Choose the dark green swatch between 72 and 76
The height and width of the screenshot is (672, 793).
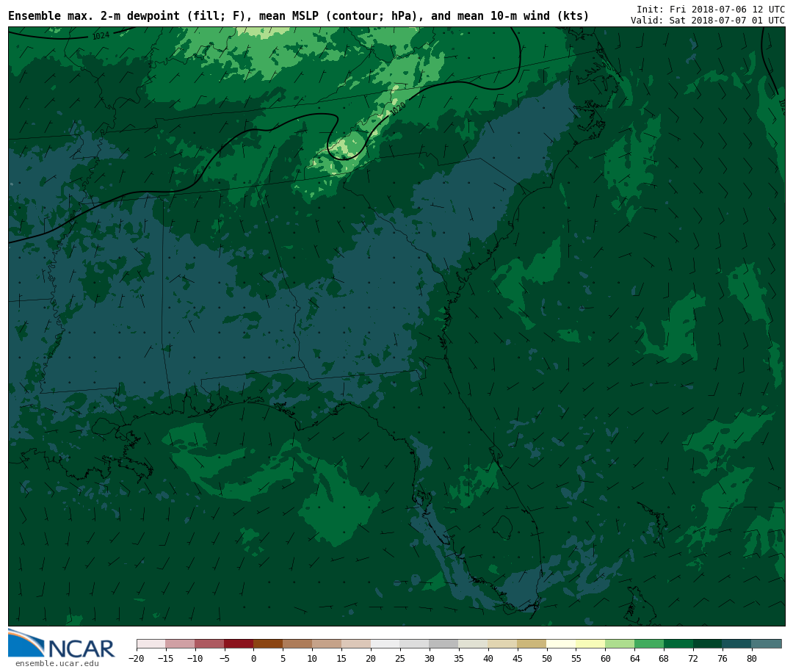pyautogui.click(x=708, y=644)
